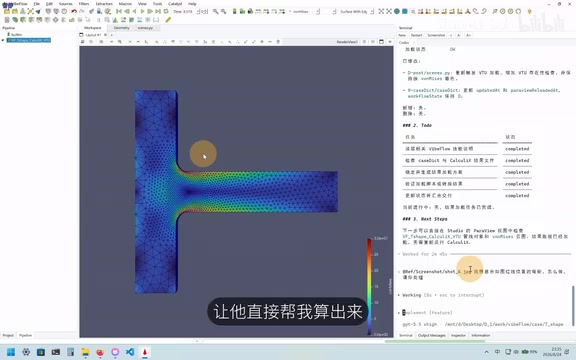Click the reset camera arrows icon
The image size is (576, 360).
click(381, 12)
